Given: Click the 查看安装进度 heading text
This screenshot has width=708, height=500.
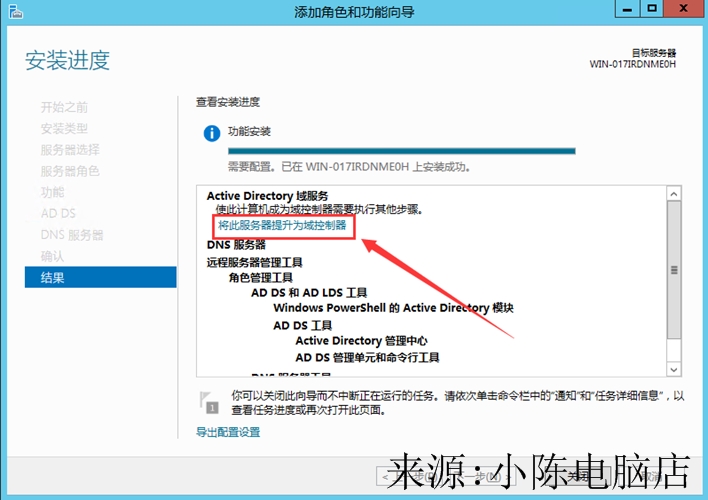Looking at the screenshot, I should point(228,102).
